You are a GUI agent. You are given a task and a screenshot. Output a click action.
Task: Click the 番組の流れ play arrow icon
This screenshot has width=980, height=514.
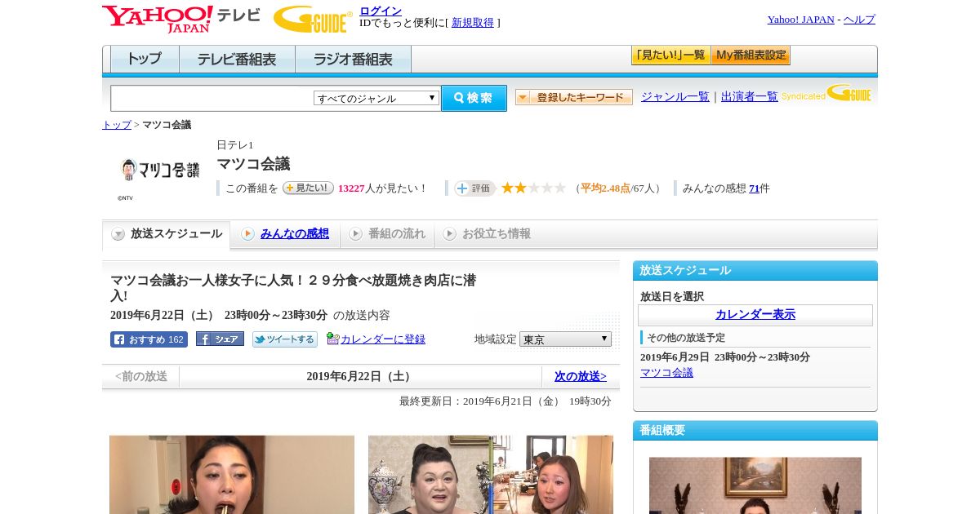(x=355, y=234)
